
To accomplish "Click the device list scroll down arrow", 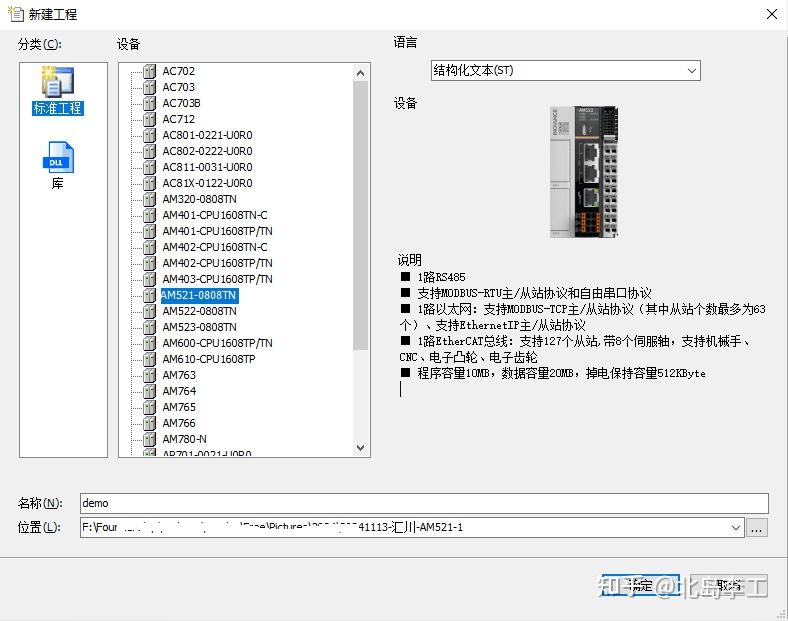I will pos(360,447).
